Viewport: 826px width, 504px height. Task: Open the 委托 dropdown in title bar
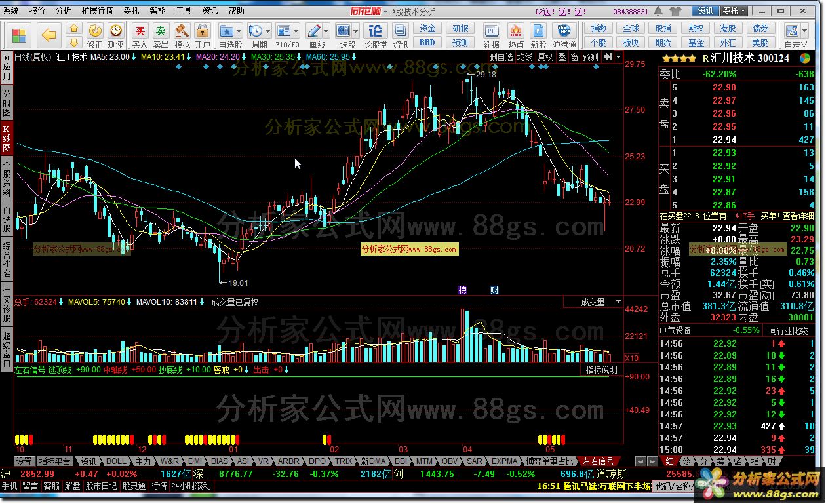[x=734, y=11]
